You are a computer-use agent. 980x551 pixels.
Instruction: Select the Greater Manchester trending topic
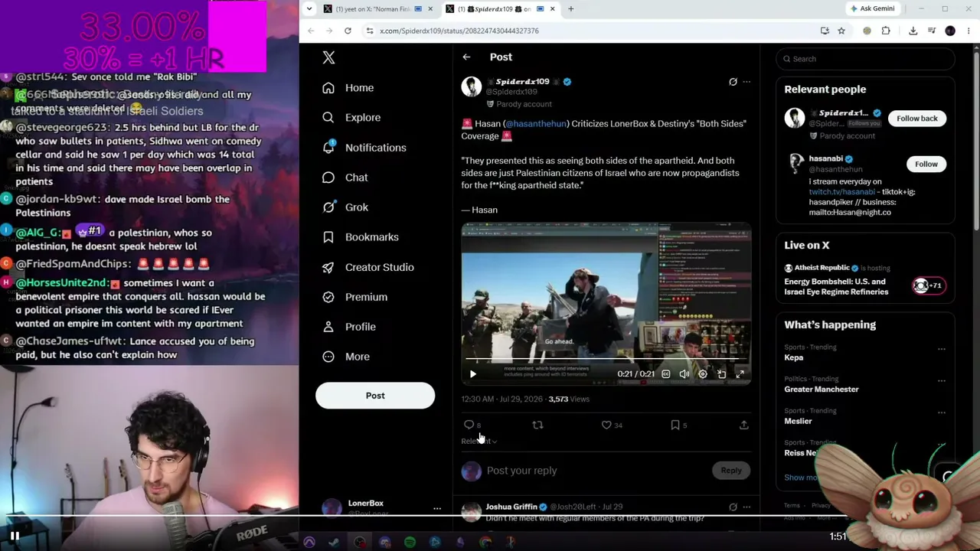pos(822,390)
